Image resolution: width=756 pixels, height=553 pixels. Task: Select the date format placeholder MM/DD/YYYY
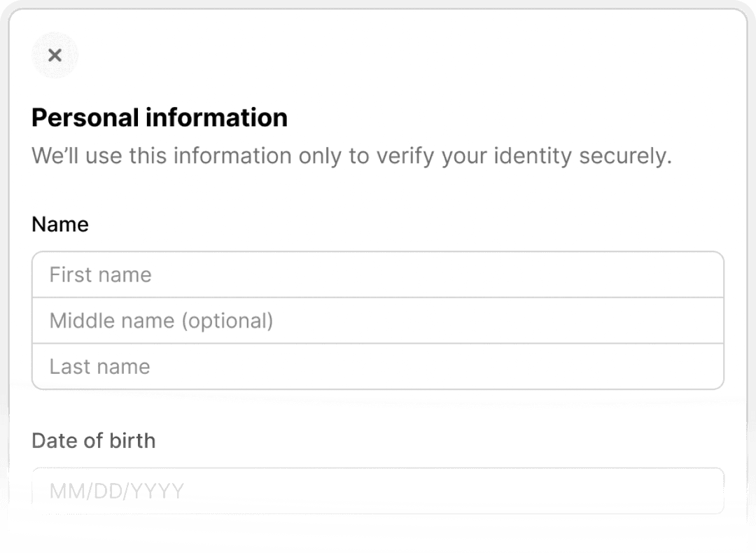(115, 490)
